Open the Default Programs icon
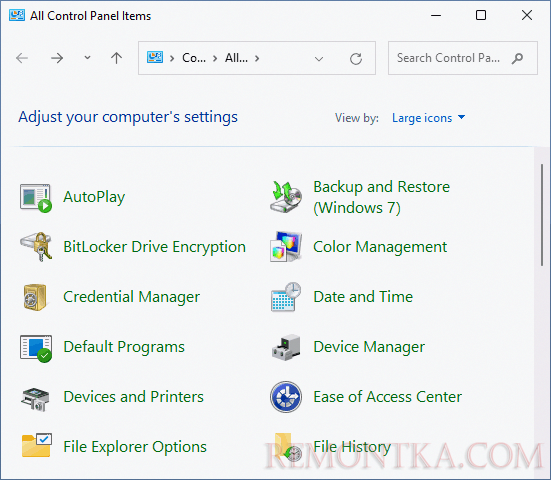Screen dimensions: 551x480 36,348
